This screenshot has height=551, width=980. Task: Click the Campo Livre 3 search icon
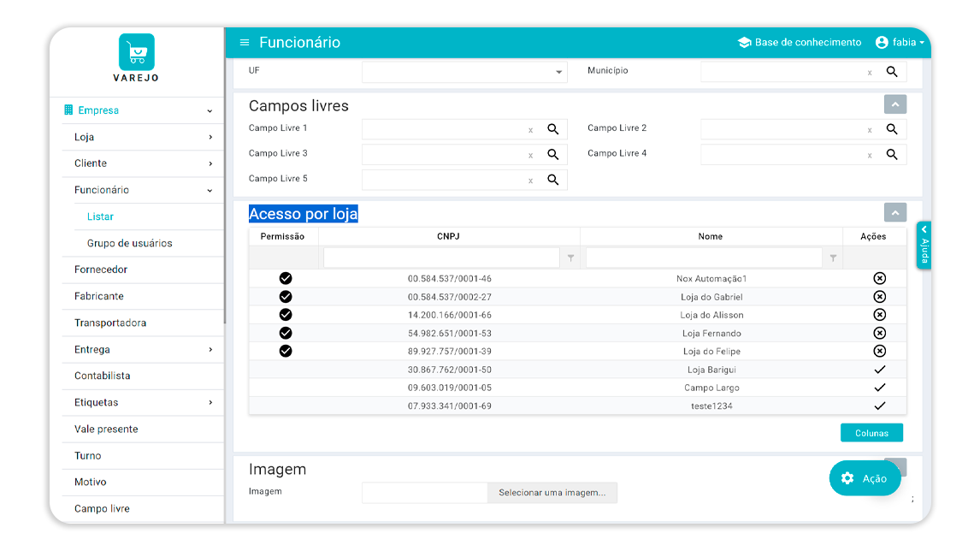(x=553, y=155)
